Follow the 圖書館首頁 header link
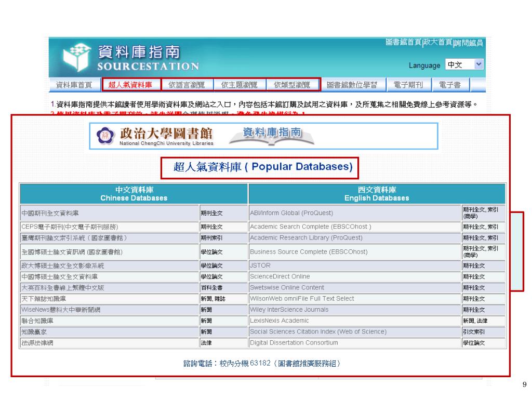 [403, 42]
